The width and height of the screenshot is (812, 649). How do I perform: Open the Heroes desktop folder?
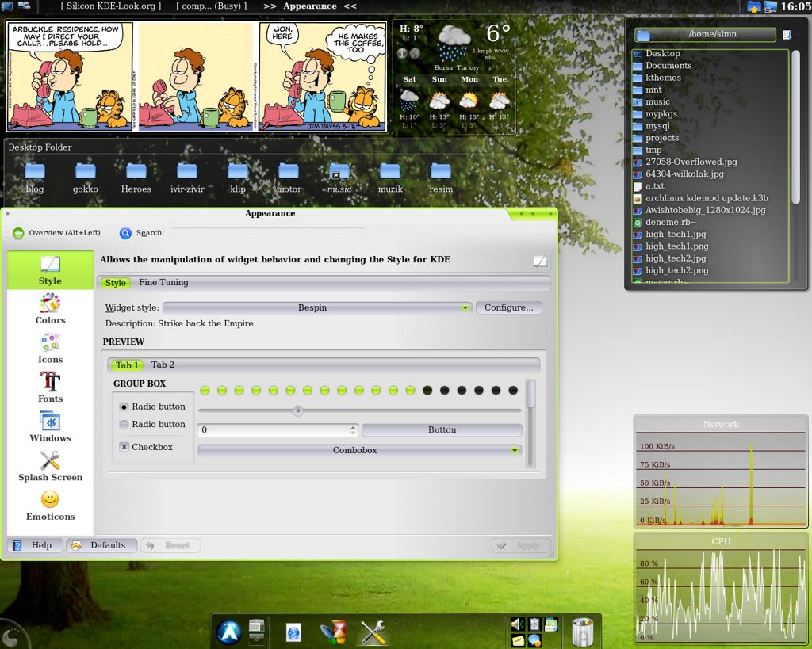pos(136,178)
